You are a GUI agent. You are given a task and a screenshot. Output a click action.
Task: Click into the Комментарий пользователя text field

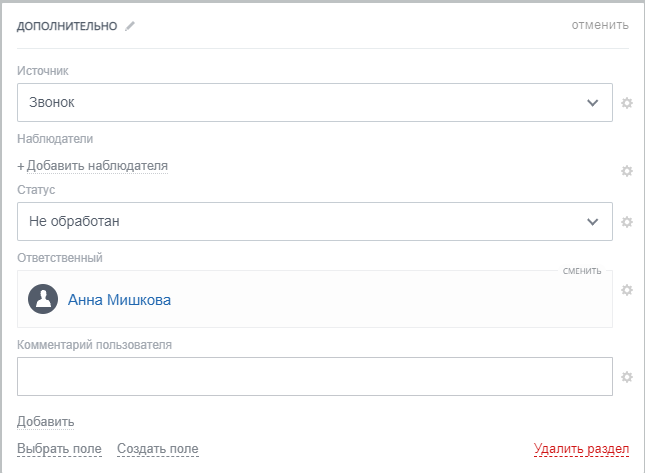(x=315, y=377)
